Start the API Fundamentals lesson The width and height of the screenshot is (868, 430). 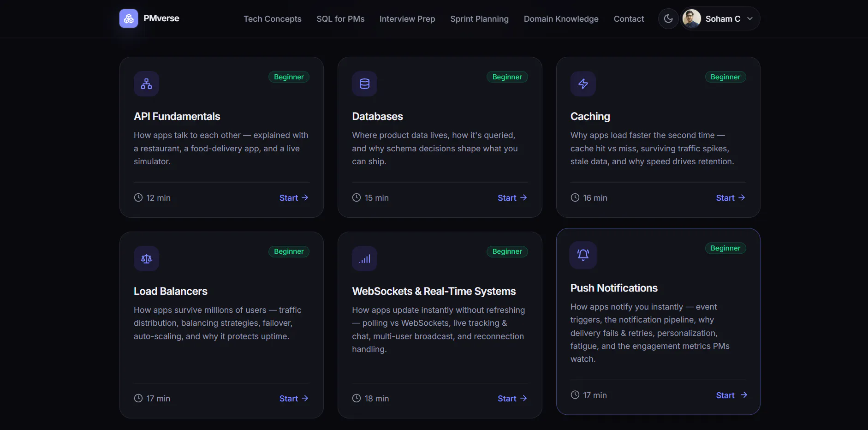294,197
